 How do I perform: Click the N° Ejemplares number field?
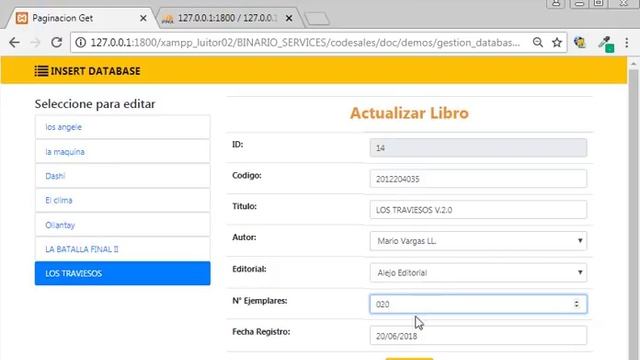(478, 304)
